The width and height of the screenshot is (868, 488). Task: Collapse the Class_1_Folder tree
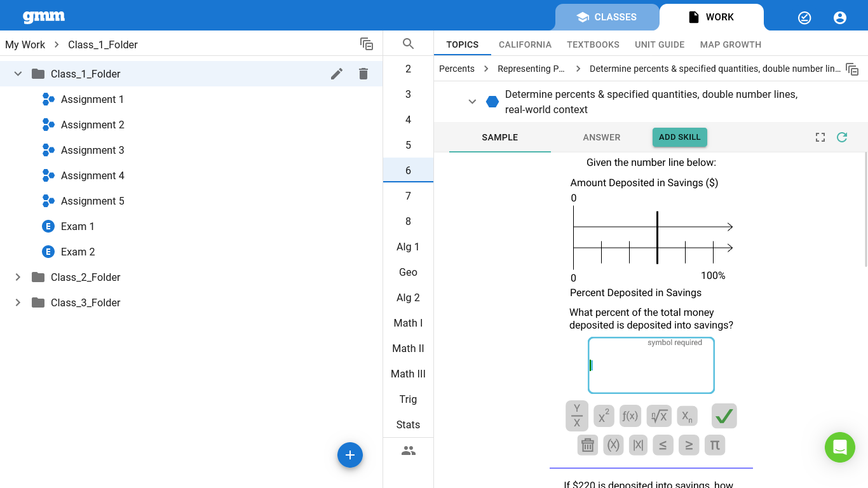click(x=18, y=74)
